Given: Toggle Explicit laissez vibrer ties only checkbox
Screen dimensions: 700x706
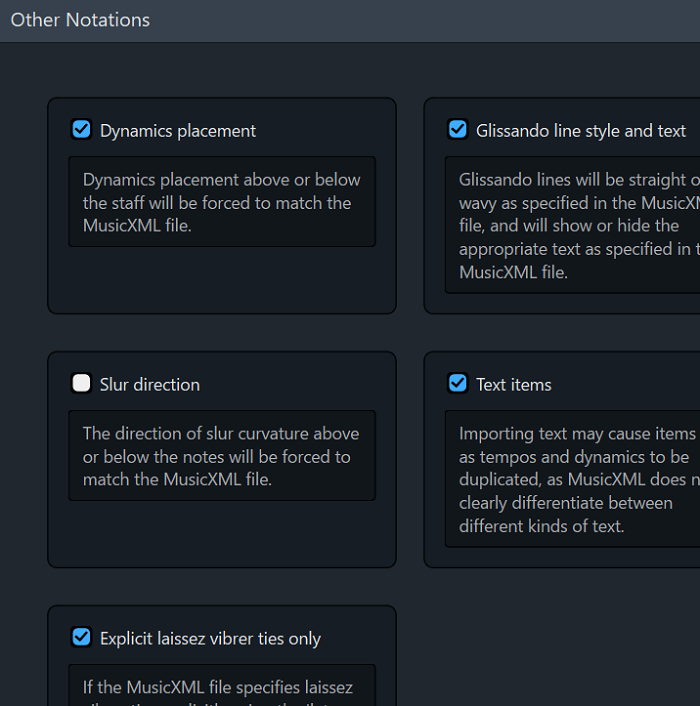Looking at the screenshot, I should click(82, 638).
